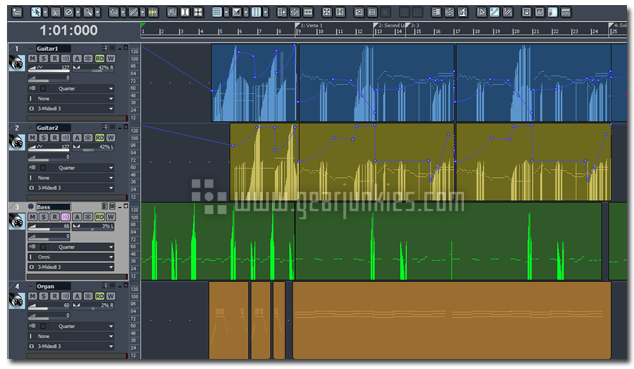Expand Snap to Grid options arrow
The height and width of the screenshot is (369, 634).
pyautogui.click(x=226, y=13)
